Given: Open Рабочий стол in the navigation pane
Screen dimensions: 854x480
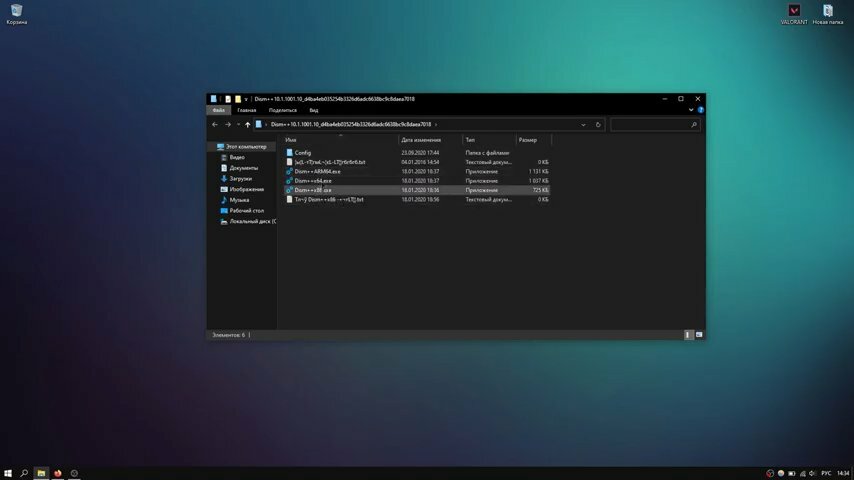Looking at the screenshot, I should click(246, 211).
